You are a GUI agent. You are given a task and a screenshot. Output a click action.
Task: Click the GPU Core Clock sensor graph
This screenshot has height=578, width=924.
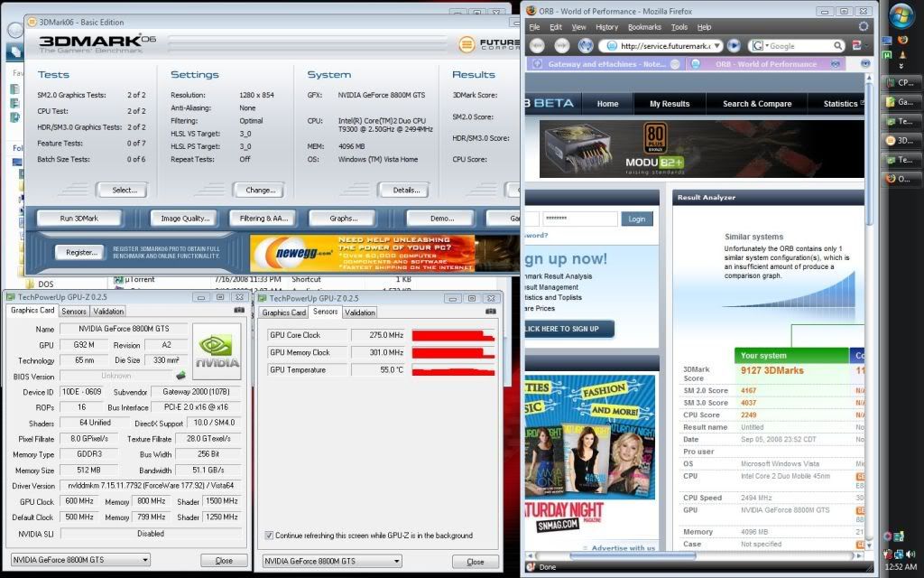[x=453, y=336]
